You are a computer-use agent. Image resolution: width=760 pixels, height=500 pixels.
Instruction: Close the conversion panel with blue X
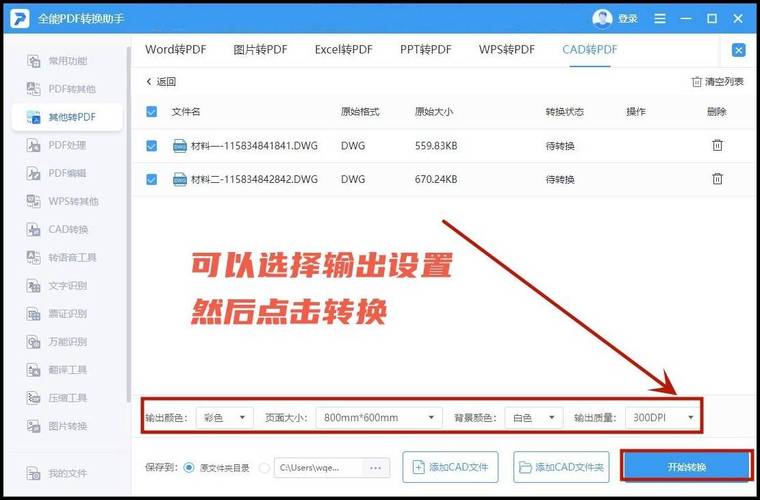tap(739, 50)
